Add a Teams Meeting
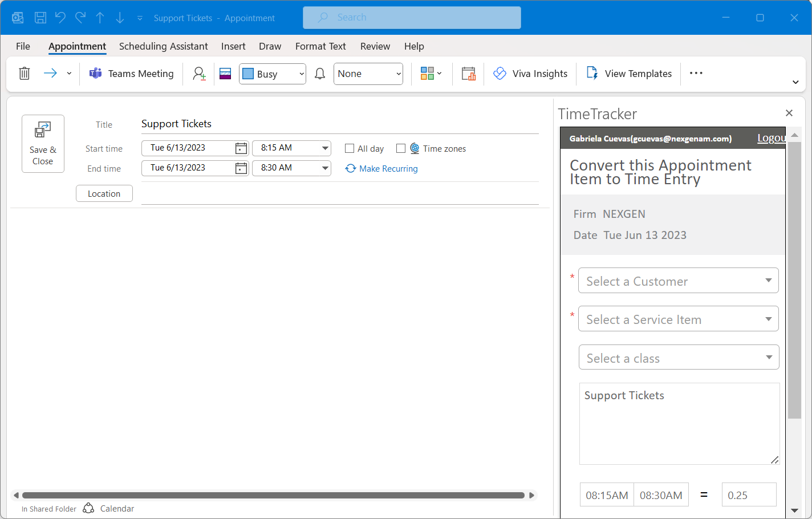The height and width of the screenshot is (519, 812). tap(132, 74)
